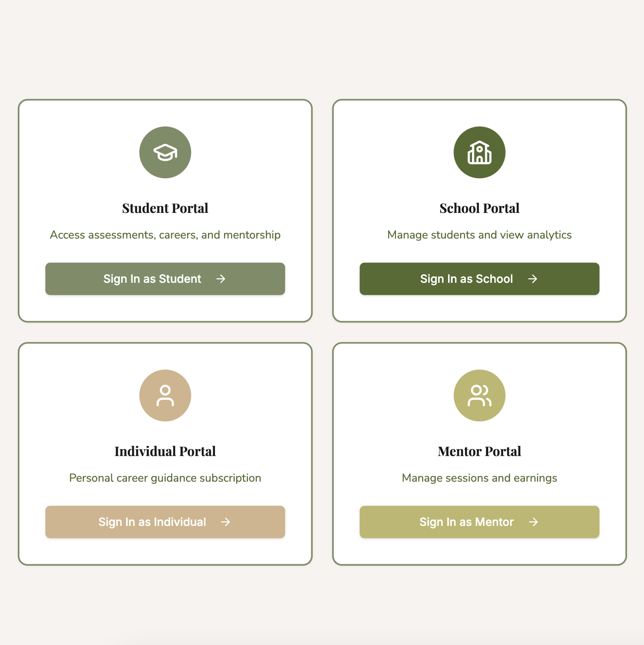Click the Student Portal heading
Viewport: 644px width, 645px height.
point(165,208)
